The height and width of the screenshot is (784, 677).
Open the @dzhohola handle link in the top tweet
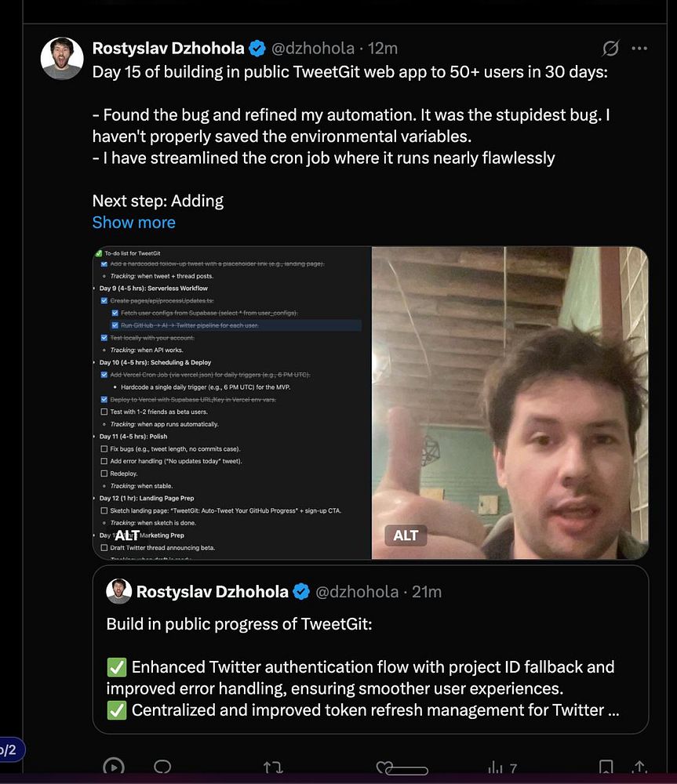click(312, 49)
